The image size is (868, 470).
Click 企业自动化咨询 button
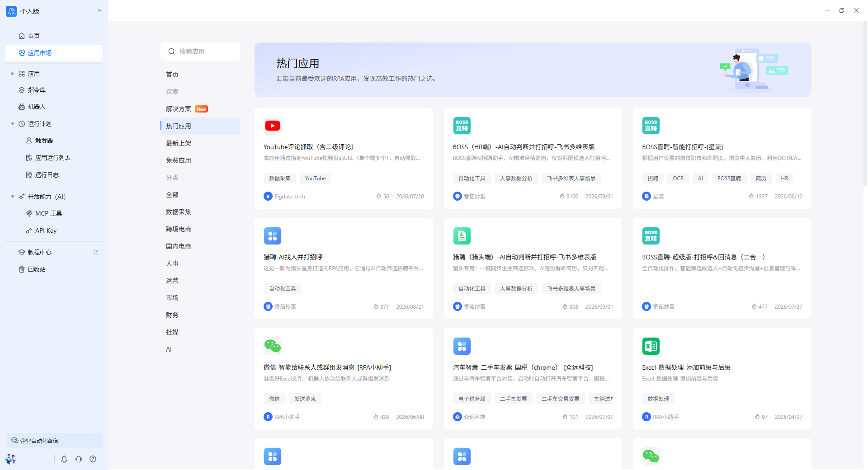54,441
